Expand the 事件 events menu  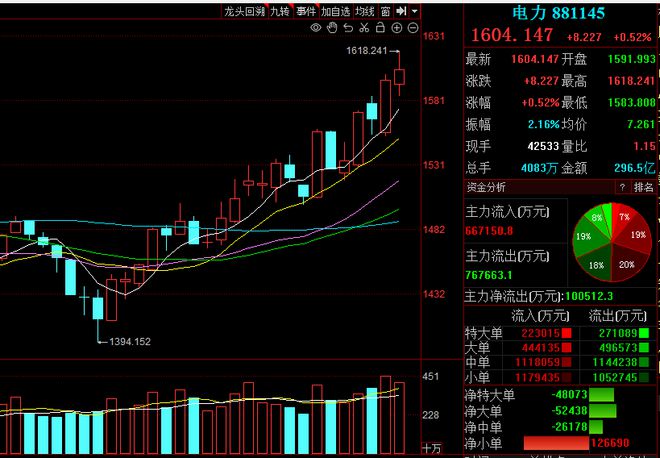(307, 11)
